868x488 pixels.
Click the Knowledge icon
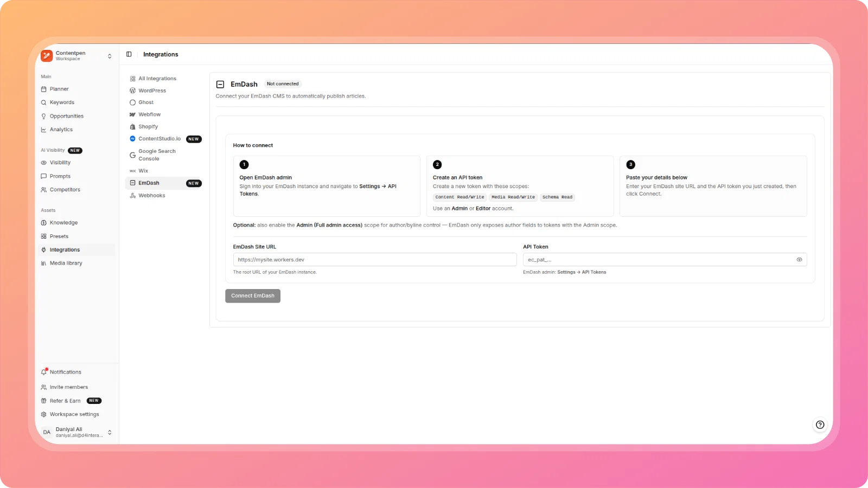click(44, 223)
